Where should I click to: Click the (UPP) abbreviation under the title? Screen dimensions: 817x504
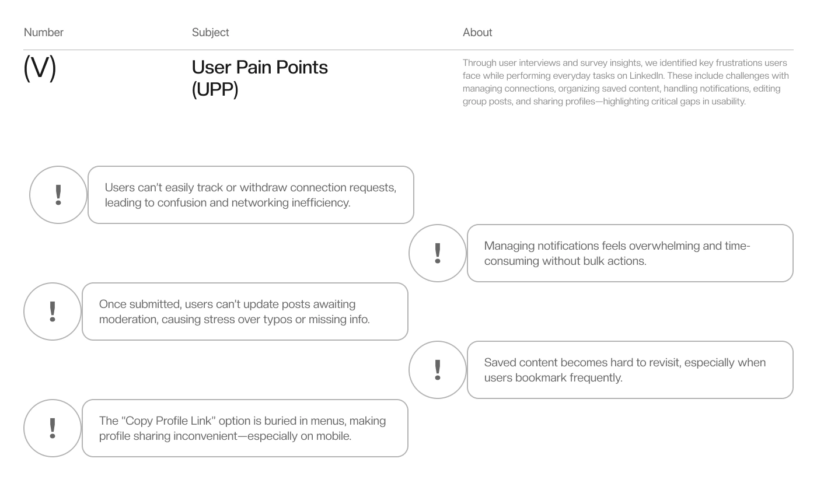click(x=215, y=89)
